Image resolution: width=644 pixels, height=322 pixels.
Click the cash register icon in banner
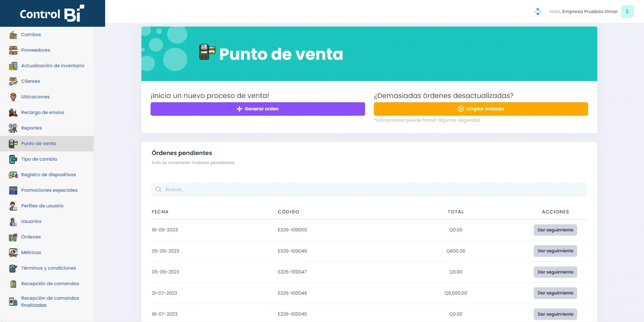click(207, 52)
